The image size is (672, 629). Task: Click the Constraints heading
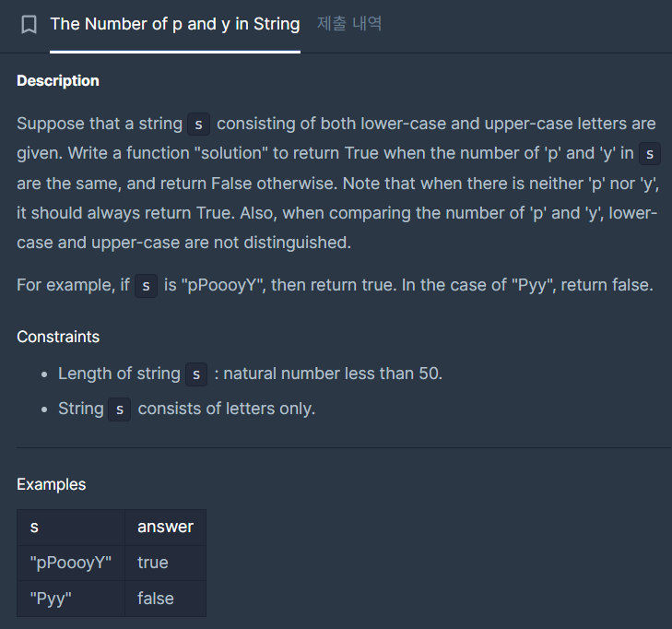[58, 337]
